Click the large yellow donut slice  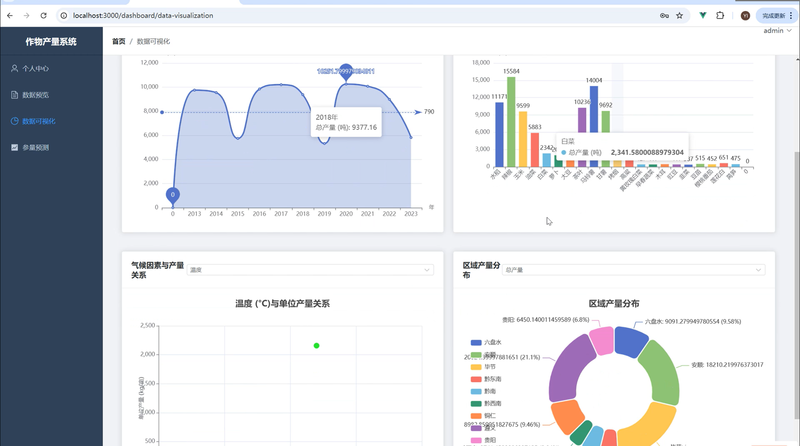651,426
